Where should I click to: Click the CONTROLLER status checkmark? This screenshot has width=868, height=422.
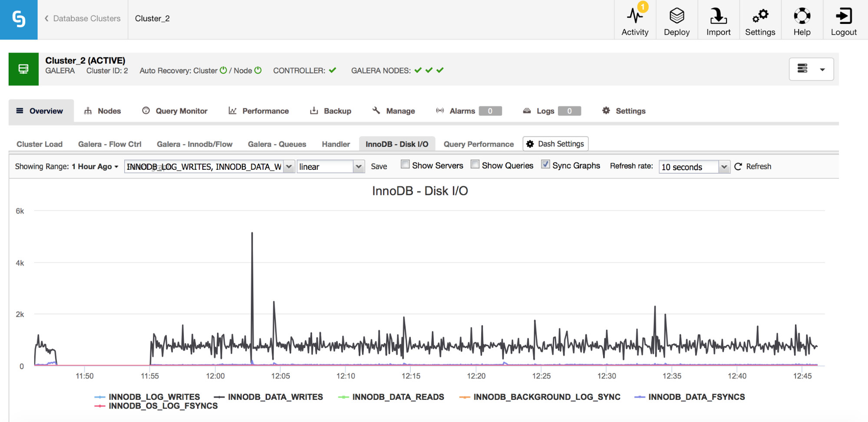[333, 70]
